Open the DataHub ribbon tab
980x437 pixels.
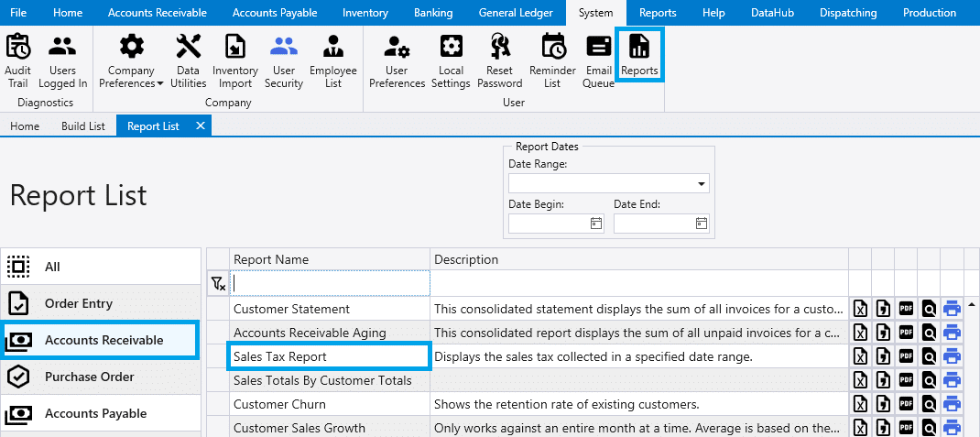[772, 13]
